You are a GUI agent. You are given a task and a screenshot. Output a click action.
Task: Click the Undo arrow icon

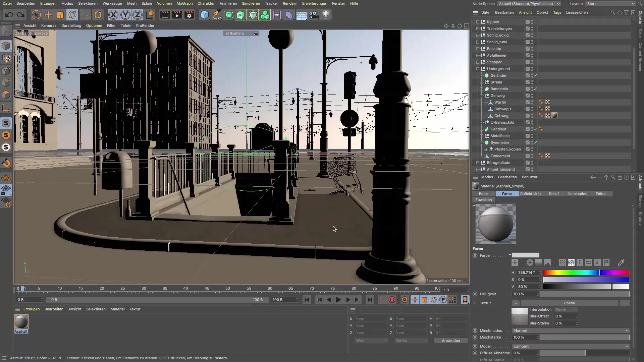pos(9,15)
